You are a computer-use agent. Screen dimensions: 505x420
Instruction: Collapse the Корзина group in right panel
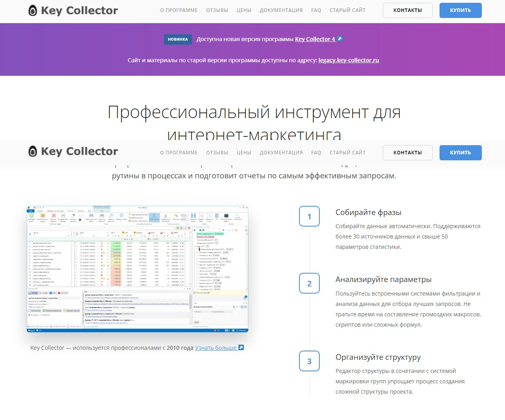point(200,237)
